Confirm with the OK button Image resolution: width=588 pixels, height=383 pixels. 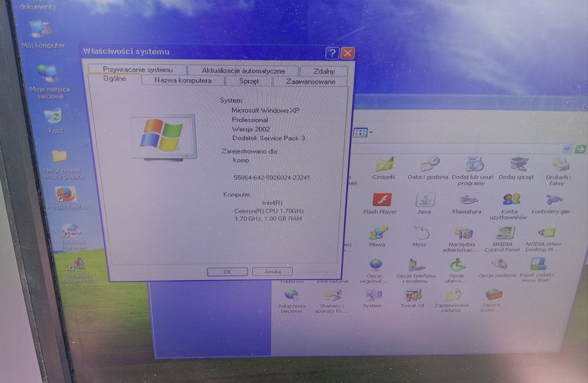(x=227, y=272)
